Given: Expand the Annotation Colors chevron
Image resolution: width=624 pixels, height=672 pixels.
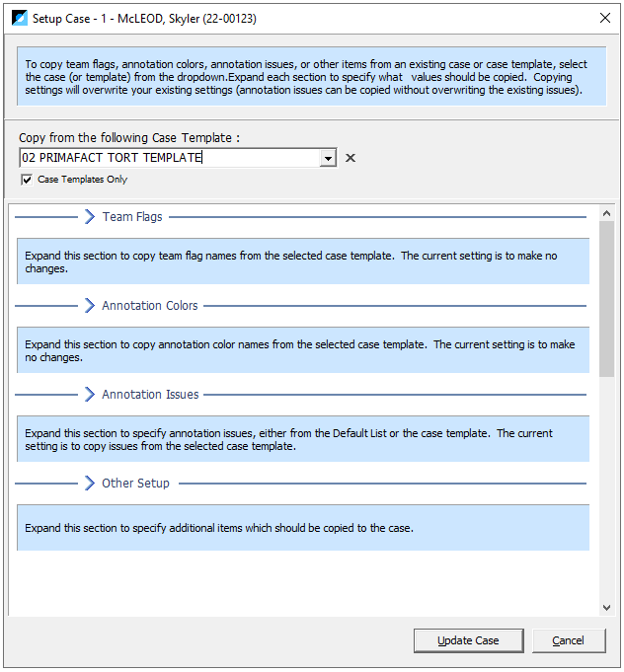Looking at the screenshot, I should click(x=90, y=306).
